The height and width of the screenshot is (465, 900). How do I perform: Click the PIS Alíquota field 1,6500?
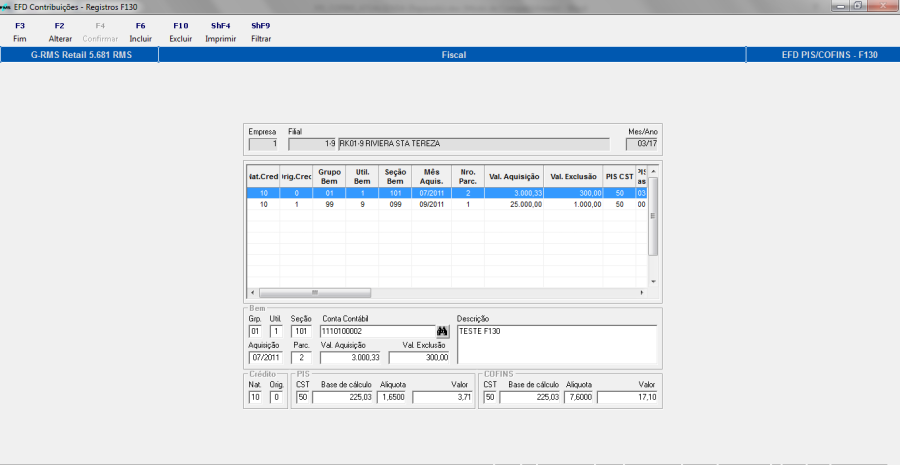click(392, 397)
